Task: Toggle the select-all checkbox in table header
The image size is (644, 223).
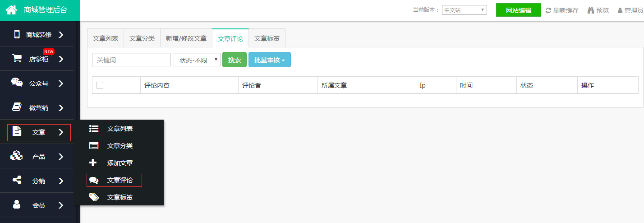Action: pos(100,85)
